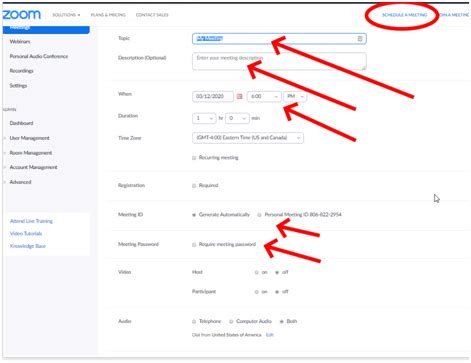The width and height of the screenshot is (471, 363).
Task: Turn Participant video on
Action: click(257, 292)
